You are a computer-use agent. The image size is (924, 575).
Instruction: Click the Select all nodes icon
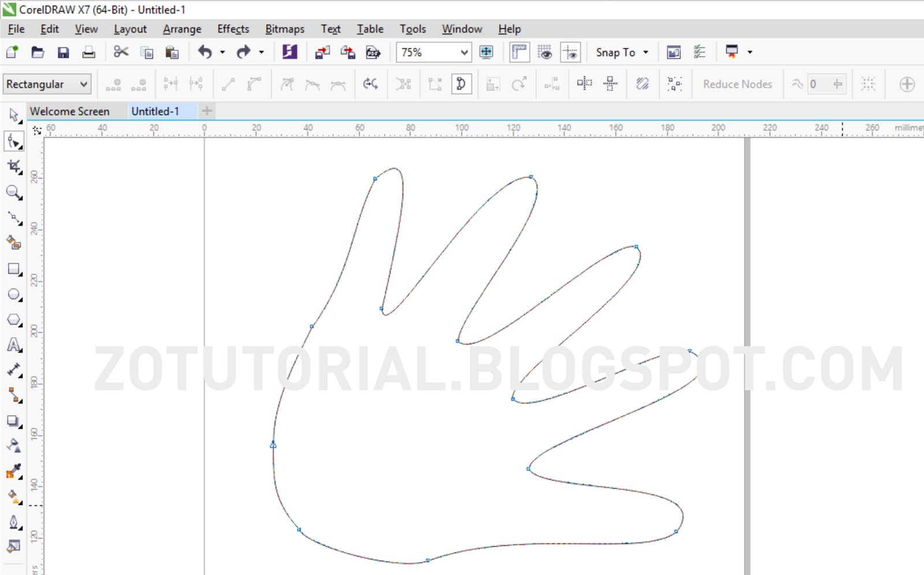674,84
